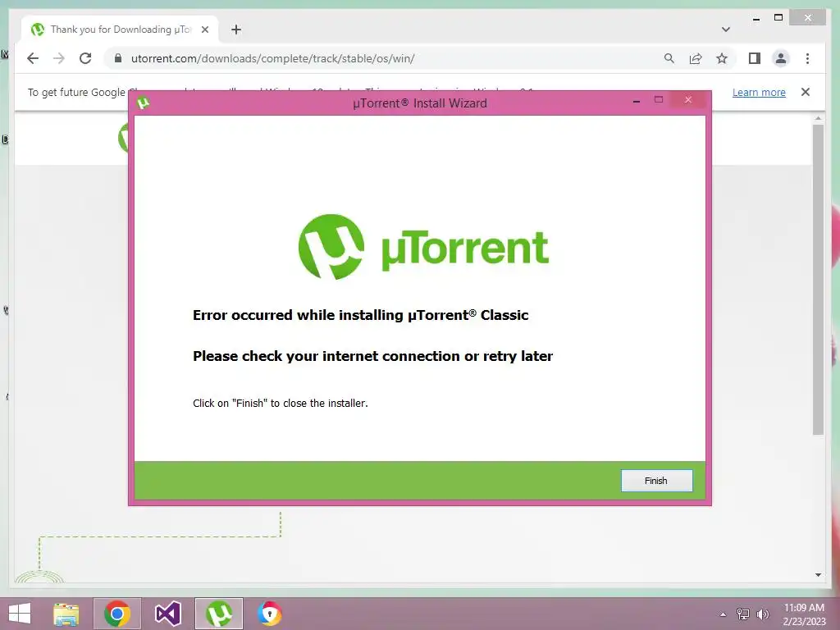Screen dimensions: 840x630
Task: Open File Explorer from taskbar
Action: coord(66,614)
